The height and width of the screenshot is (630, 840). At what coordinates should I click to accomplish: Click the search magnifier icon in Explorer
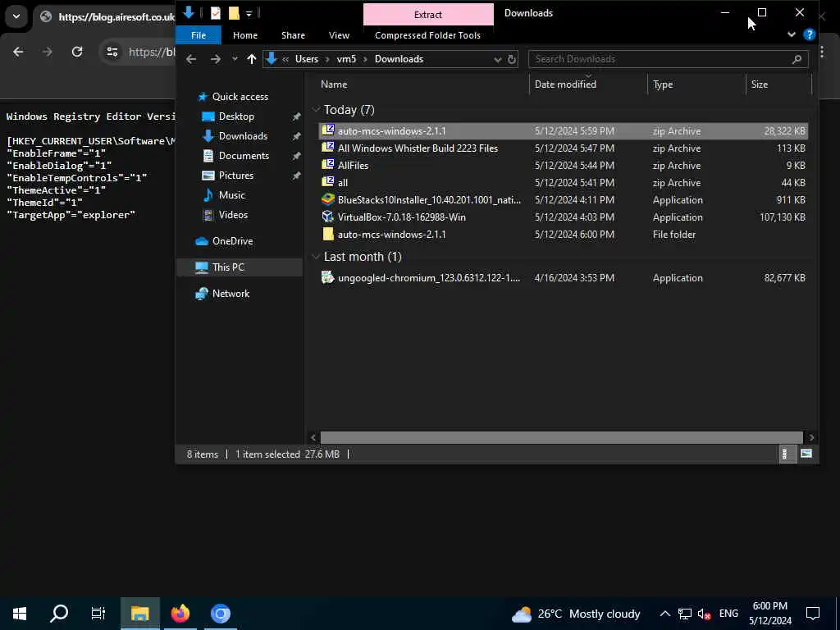pos(797,59)
